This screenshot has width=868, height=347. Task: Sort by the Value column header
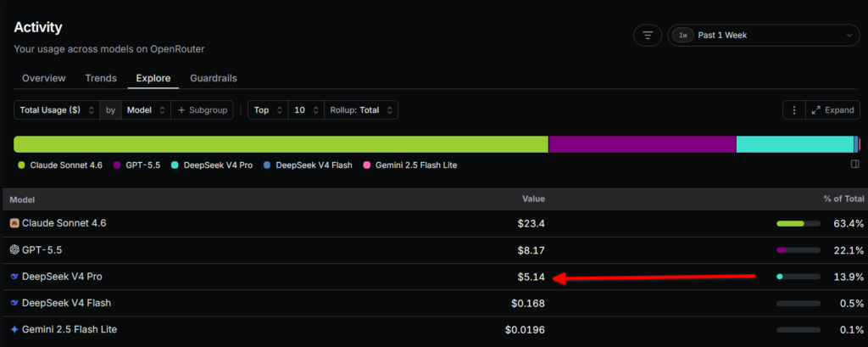coord(533,199)
